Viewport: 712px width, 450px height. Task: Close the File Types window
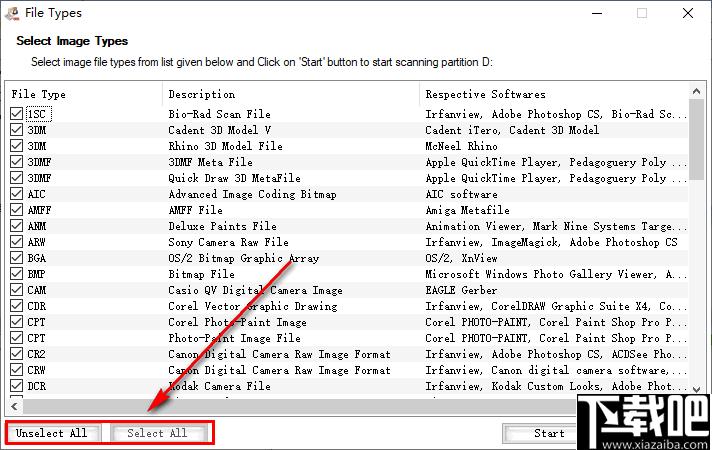688,13
